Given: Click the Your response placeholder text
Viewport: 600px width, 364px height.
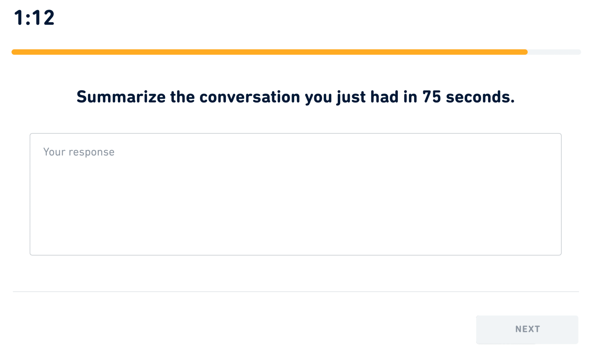Looking at the screenshot, I should (79, 152).
